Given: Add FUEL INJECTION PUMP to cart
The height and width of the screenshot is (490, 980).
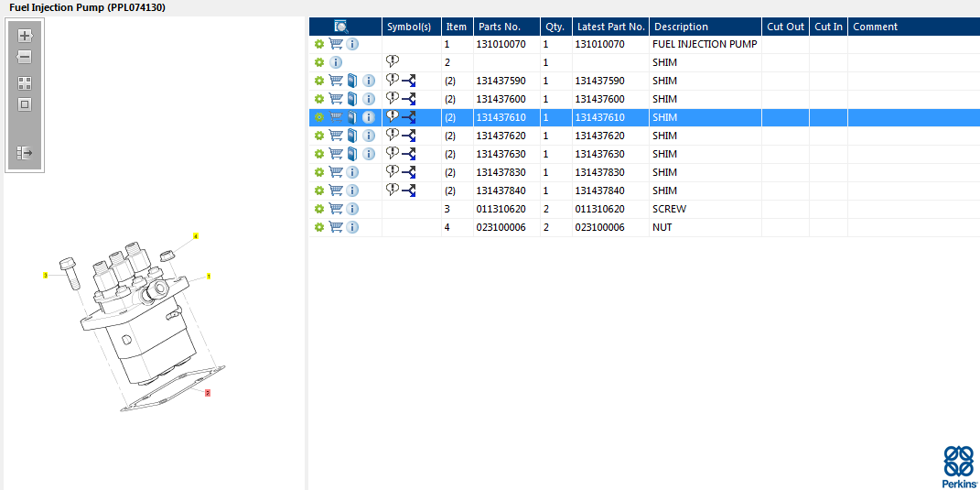Looking at the screenshot, I should pos(336,44).
